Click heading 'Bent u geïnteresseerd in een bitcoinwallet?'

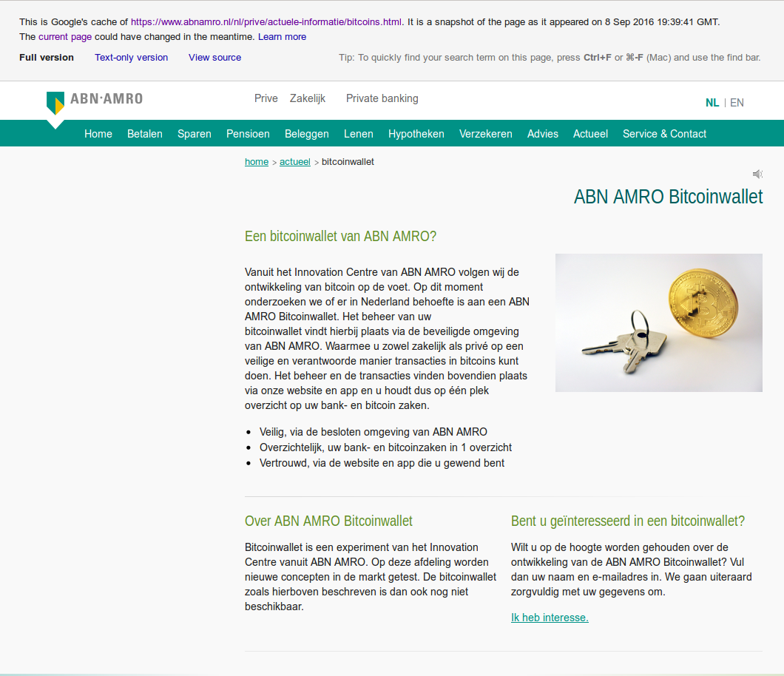coord(628,521)
